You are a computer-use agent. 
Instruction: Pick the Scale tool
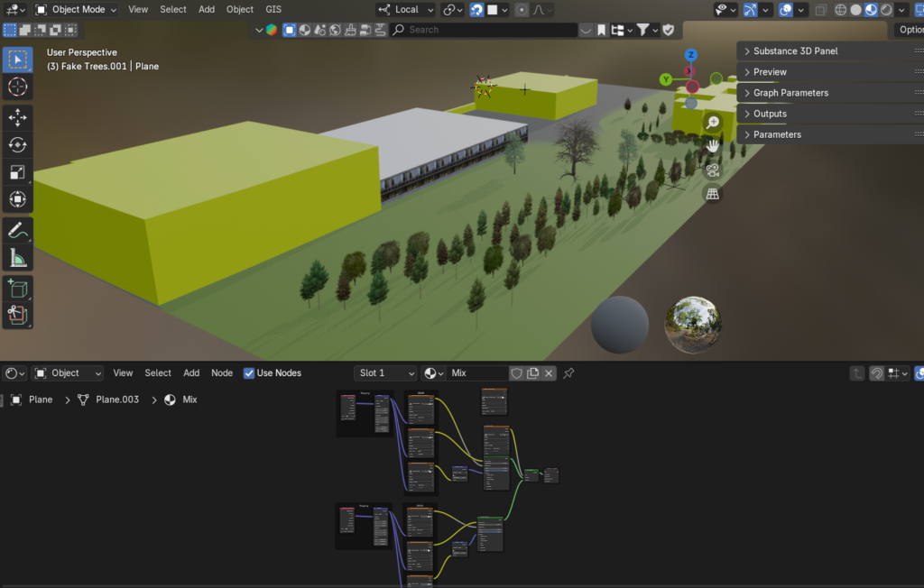point(17,172)
